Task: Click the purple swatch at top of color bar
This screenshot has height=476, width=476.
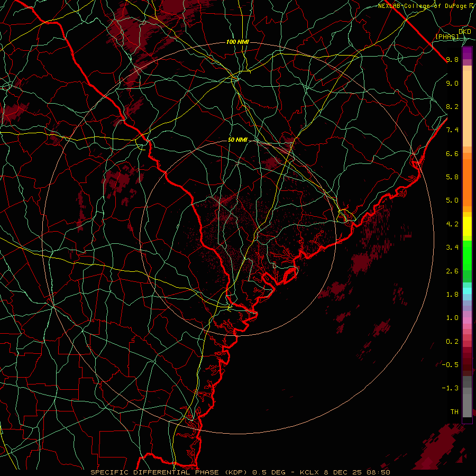Action: point(467,53)
